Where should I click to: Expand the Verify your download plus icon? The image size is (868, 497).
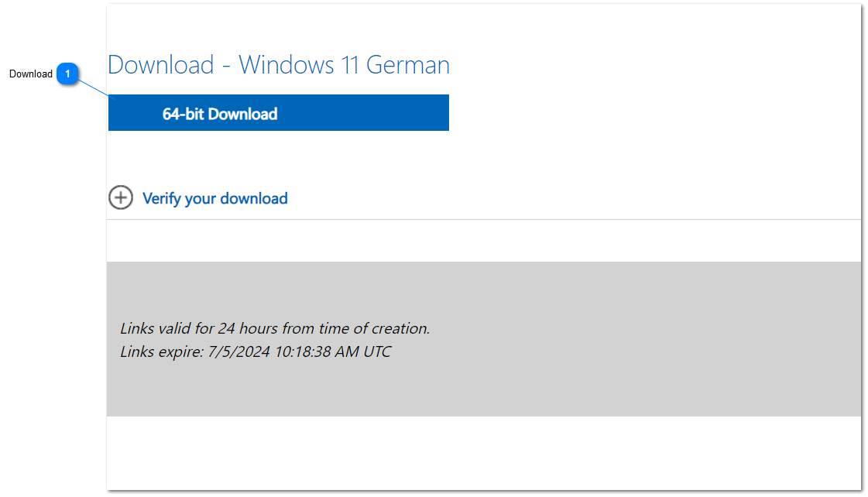click(x=120, y=198)
